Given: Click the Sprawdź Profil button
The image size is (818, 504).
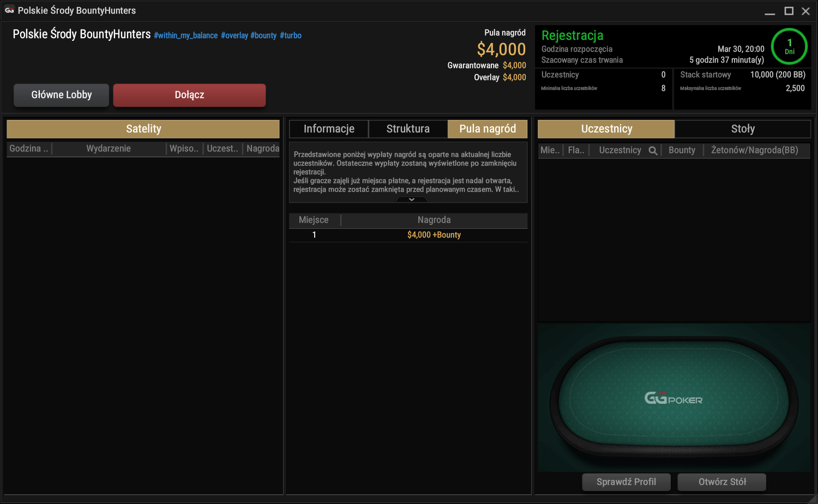Looking at the screenshot, I should [626, 482].
